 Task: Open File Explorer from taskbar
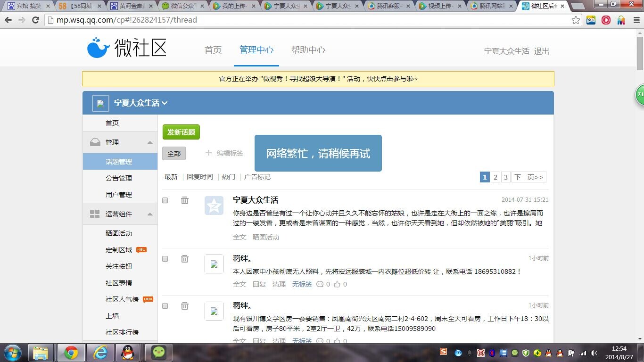pos(41,353)
